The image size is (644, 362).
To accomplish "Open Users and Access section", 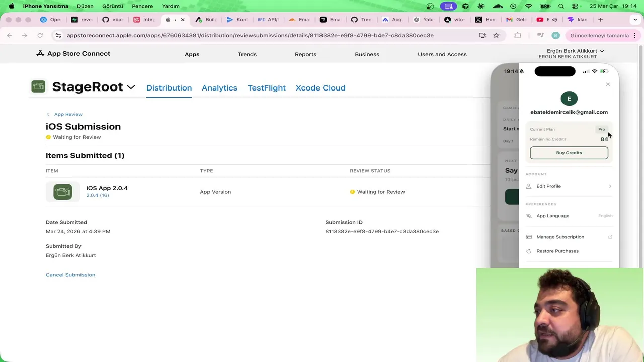I will [x=442, y=54].
